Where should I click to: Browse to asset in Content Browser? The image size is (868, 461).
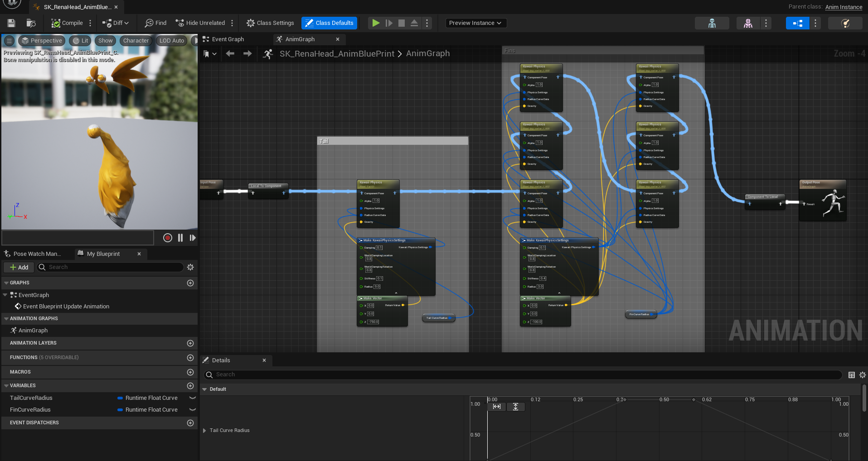point(31,23)
